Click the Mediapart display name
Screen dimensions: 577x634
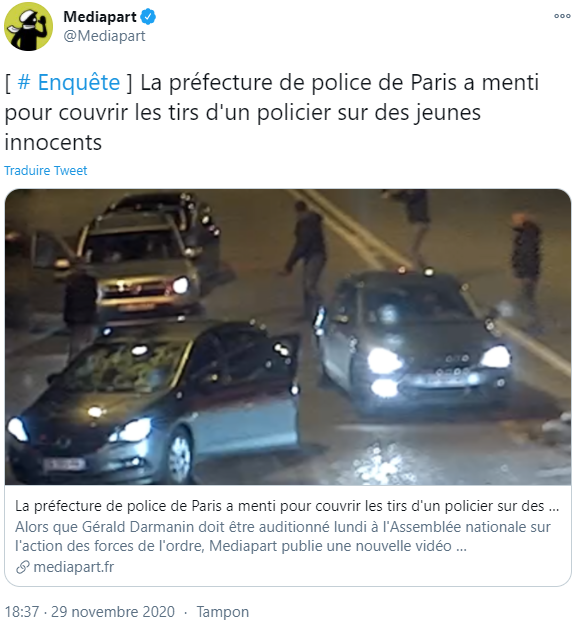click(100, 17)
